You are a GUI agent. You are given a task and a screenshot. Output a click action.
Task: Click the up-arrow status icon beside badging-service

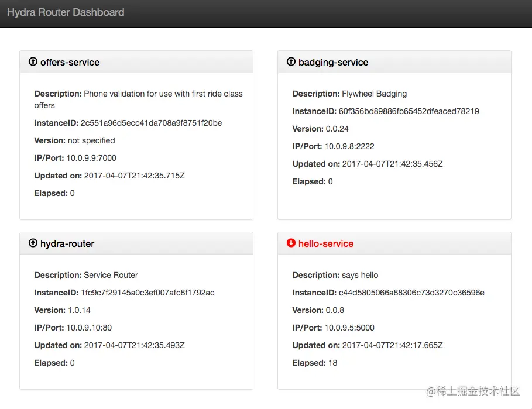tap(291, 61)
